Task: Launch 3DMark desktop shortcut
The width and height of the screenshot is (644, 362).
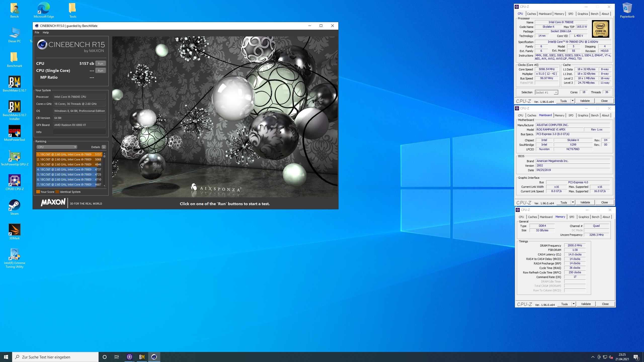Action: point(14,232)
